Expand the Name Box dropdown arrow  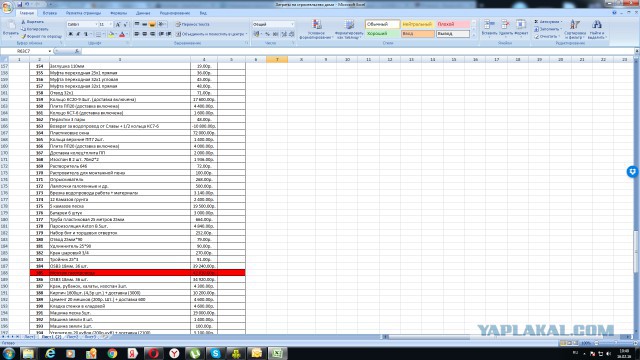coord(50,51)
